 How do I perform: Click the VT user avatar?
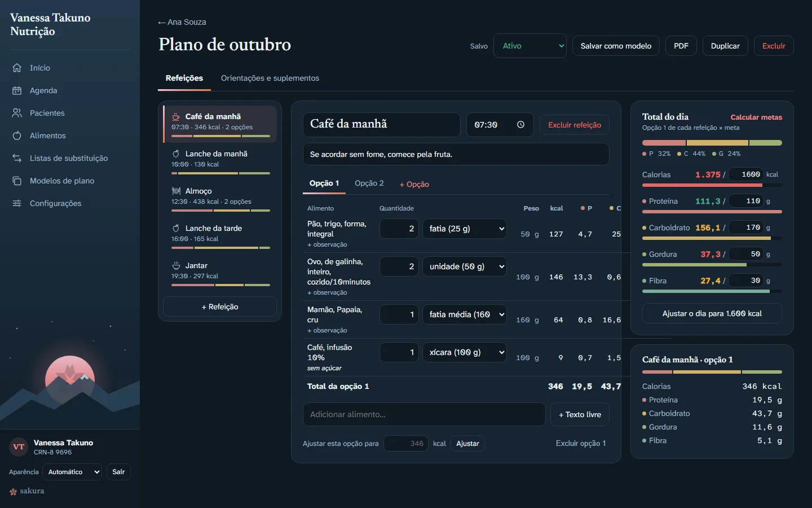tap(19, 447)
